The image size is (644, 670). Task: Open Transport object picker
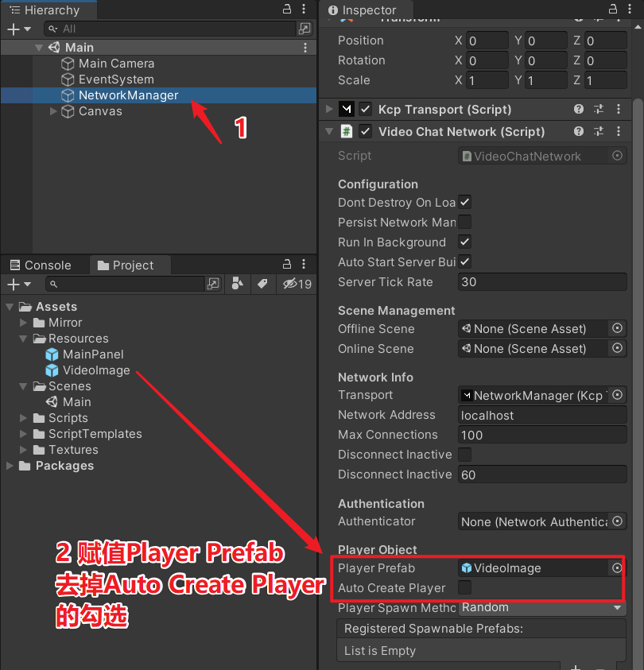tap(617, 395)
